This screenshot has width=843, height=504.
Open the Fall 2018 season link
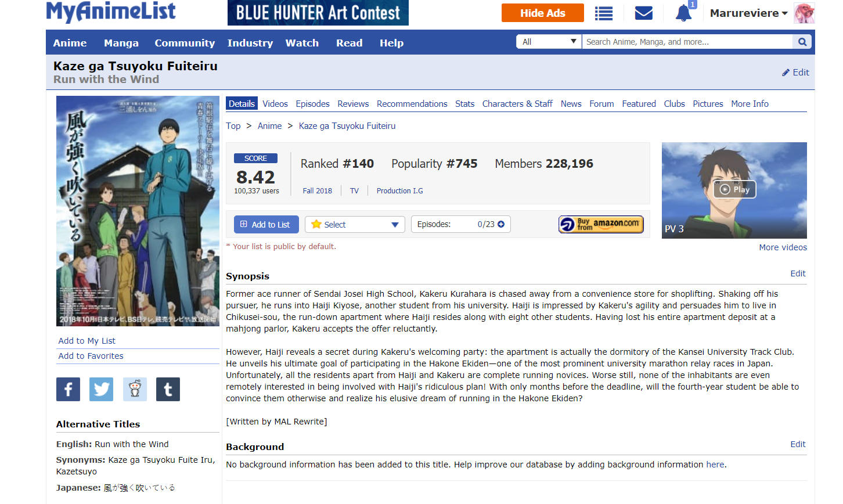[x=318, y=191]
